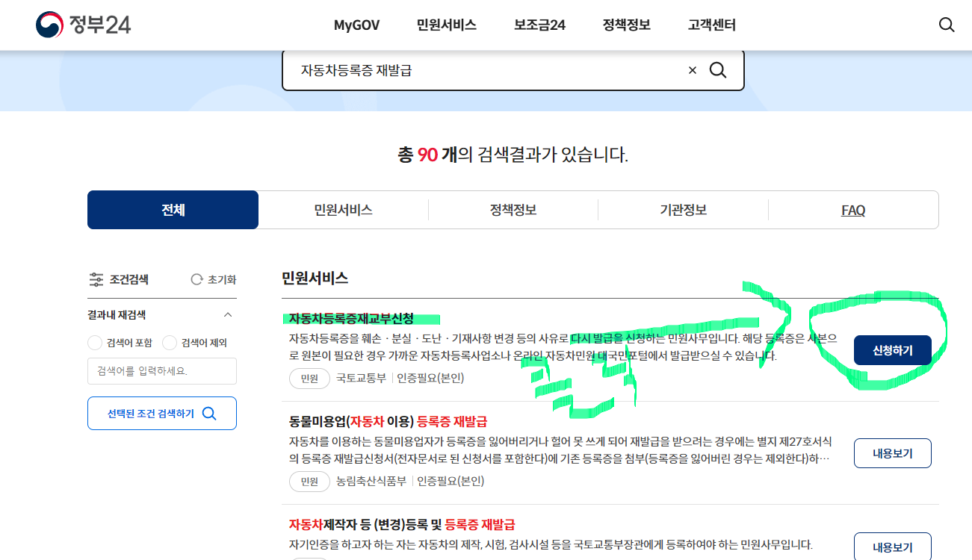
Task: Select the 검색어 제외 radio option
Action: click(170, 343)
